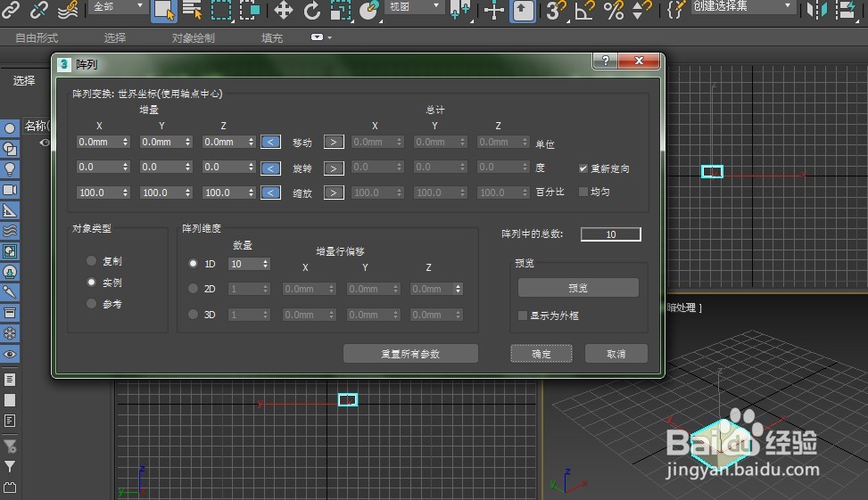Open the 对象绘制 ribbon tab
Screen dimensions: 868x500
coord(194,37)
